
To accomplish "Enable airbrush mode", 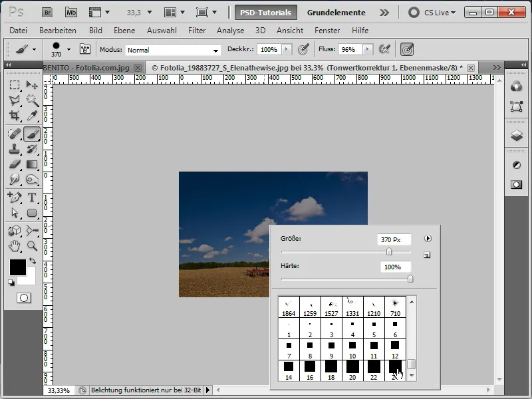I will point(385,49).
